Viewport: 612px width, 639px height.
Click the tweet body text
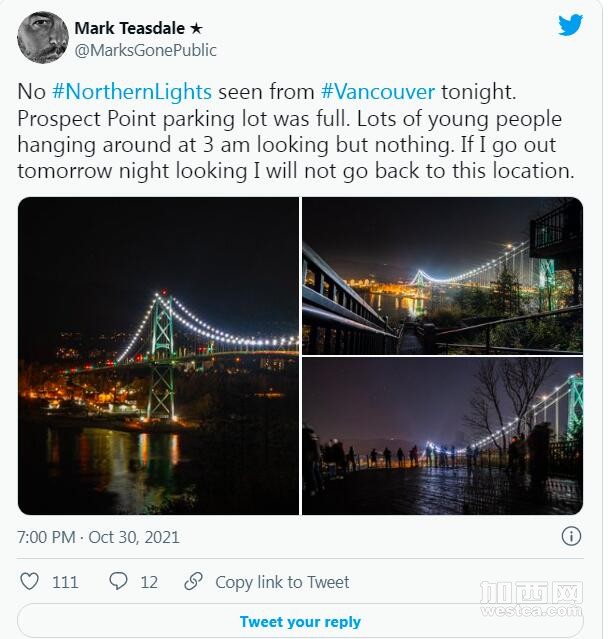pos(296,131)
